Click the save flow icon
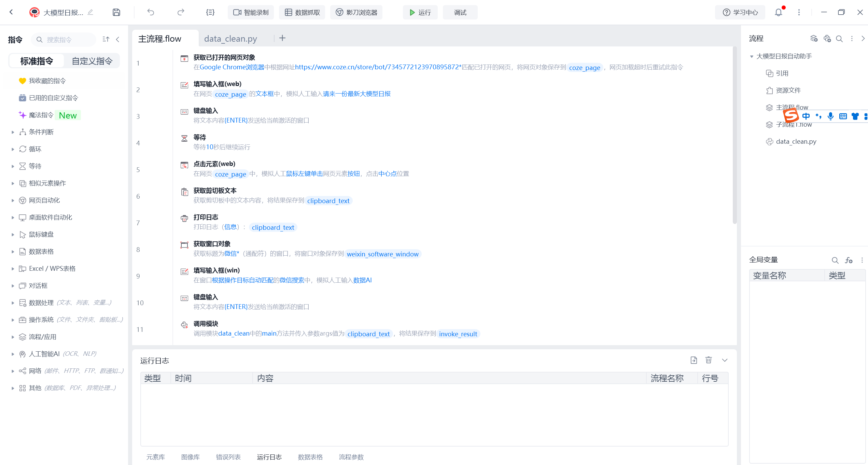This screenshot has height=465, width=868. pyautogui.click(x=116, y=12)
